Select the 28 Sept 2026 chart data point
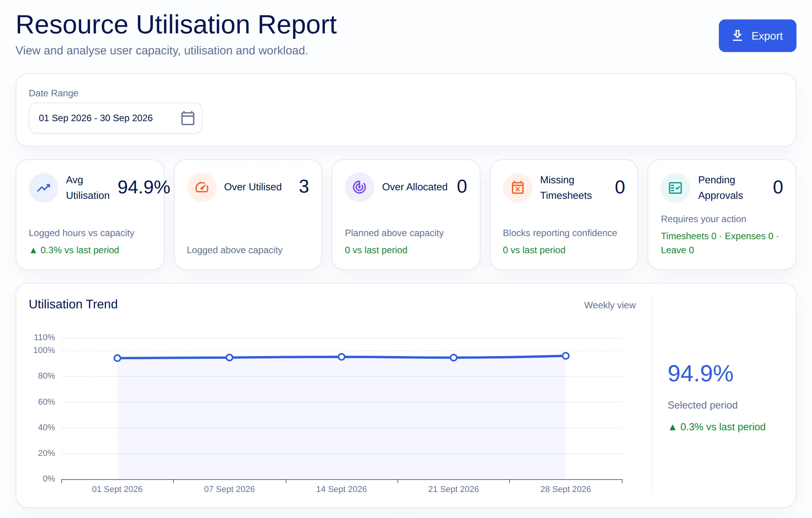Image resolution: width=812 pixels, height=518 pixels. pyautogui.click(x=566, y=356)
